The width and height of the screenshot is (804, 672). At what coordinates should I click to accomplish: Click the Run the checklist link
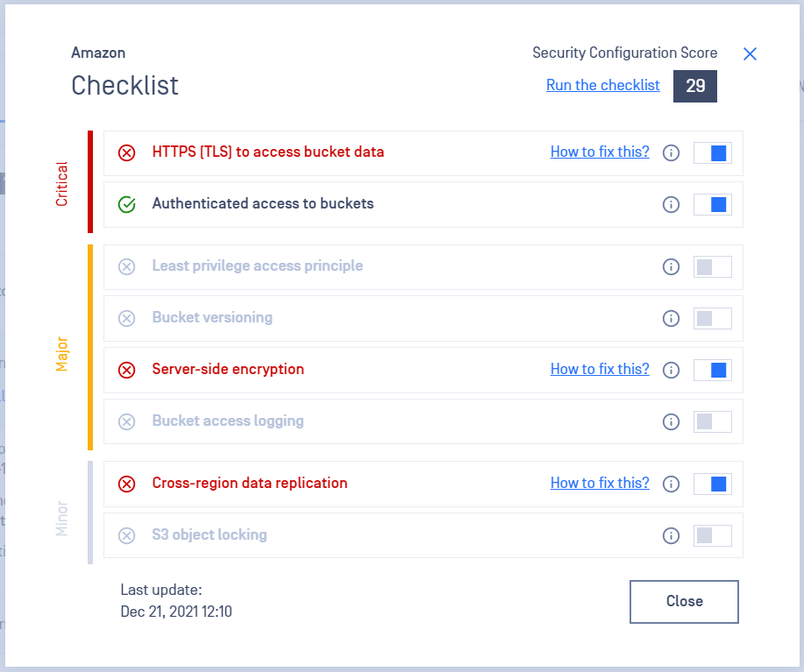[602, 85]
